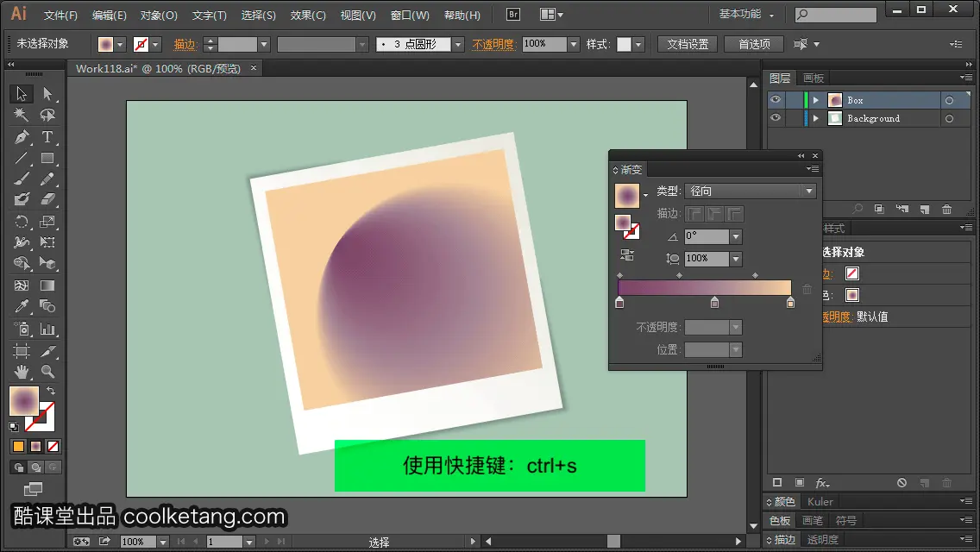
Task: Select the Zoom tool
Action: point(47,372)
